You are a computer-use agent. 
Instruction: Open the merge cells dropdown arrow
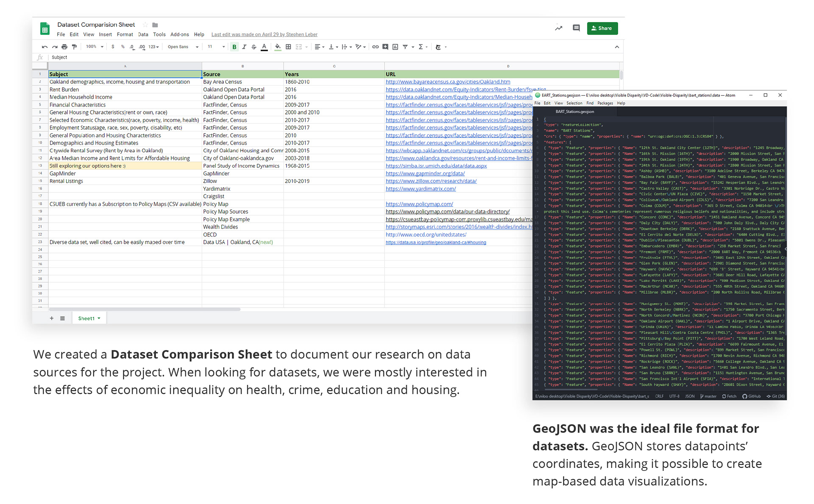click(307, 47)
